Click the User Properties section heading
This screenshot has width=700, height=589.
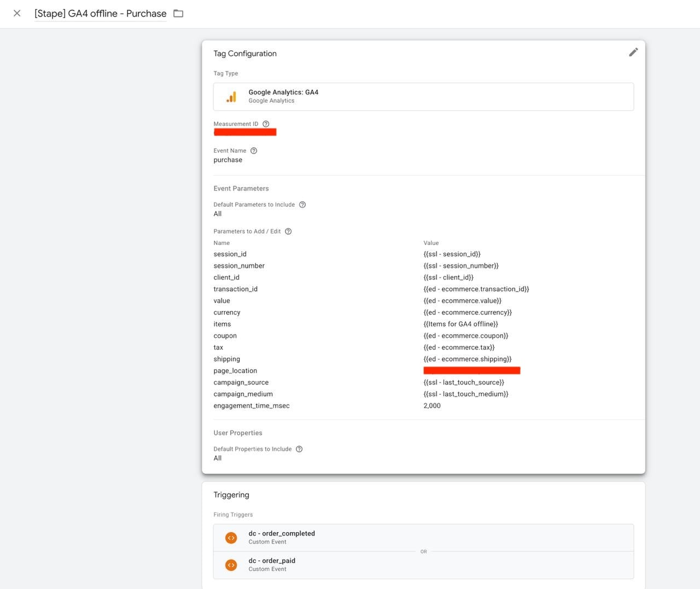pyautogui.click(x=238, y=433)
